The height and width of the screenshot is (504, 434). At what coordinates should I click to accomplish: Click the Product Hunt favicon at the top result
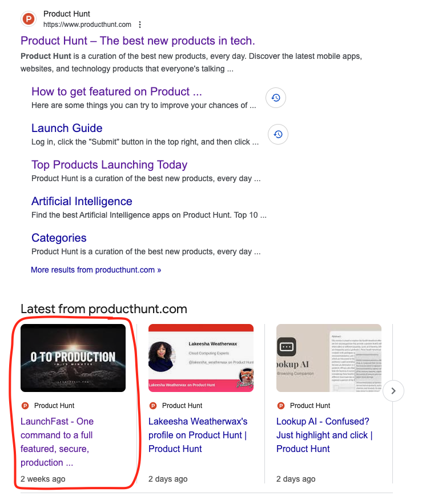(29, 19)
